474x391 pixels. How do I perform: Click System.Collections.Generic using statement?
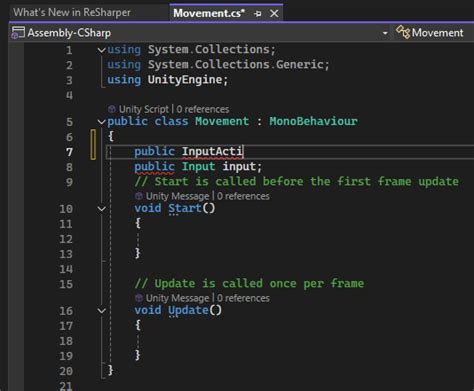pyautogui.click(x=218, y=64)
